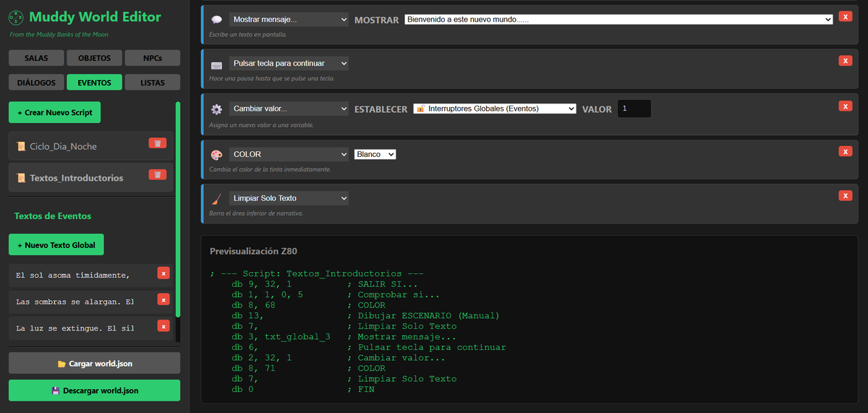
Task: Open the COLOR command type dropdown
Action: click(289, 154)
